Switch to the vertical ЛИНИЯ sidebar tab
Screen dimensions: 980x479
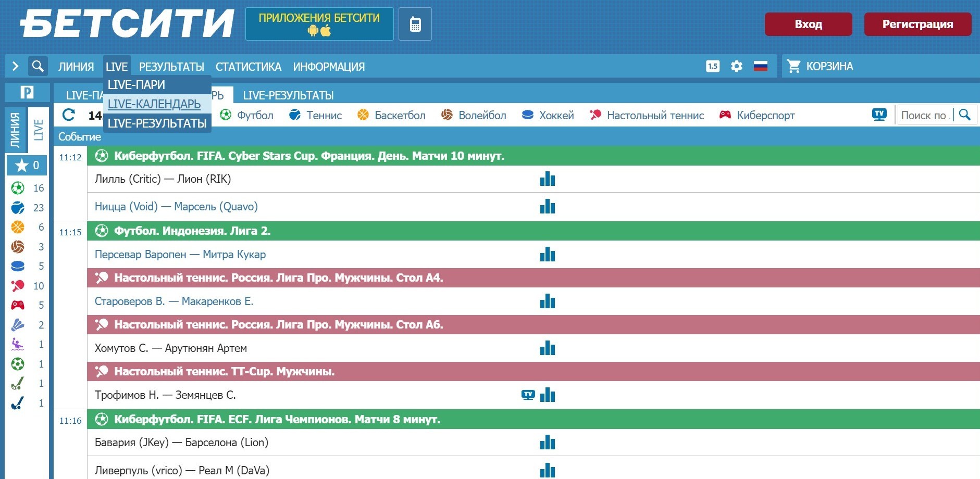point(15,130)
